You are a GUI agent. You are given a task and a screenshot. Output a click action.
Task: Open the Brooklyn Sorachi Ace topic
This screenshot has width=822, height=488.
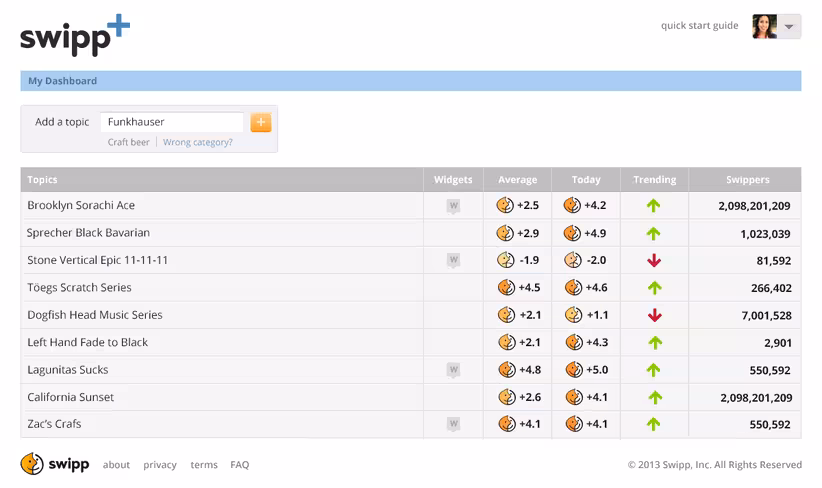tap(81, 205)
